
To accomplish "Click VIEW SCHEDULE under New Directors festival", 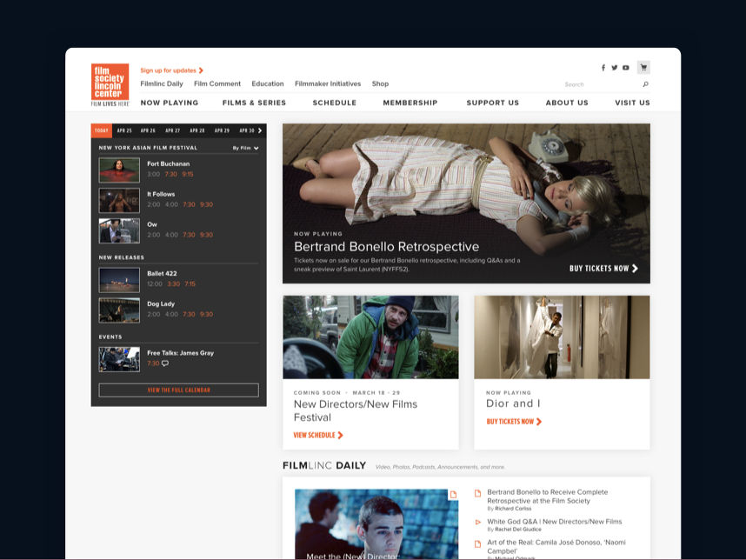I will tap(314, 436).
